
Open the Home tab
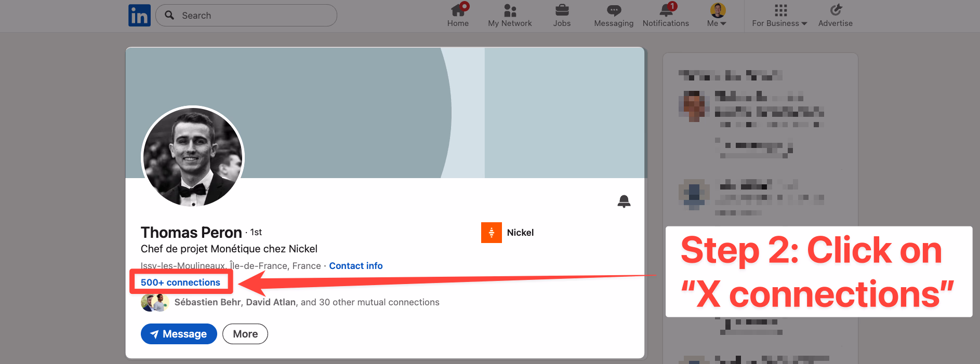[458, 15]
